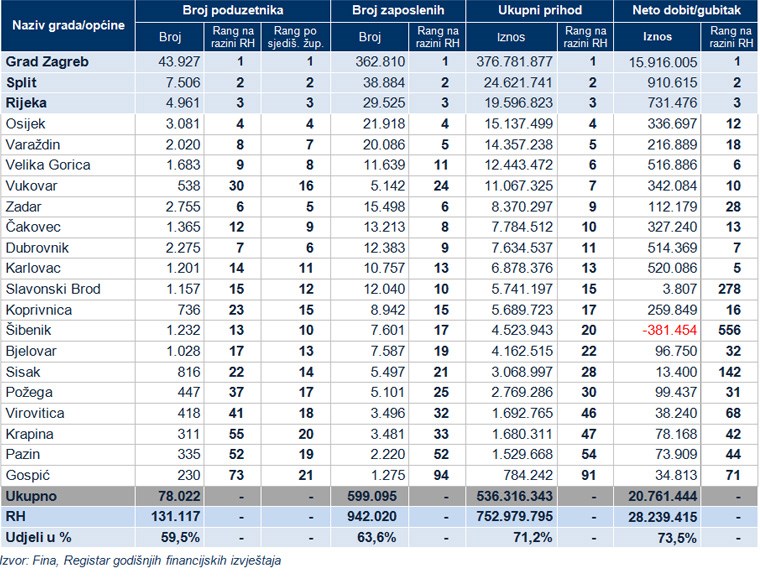Click the red loss value -381.454
760x582 pixels.
click(669, 330)
